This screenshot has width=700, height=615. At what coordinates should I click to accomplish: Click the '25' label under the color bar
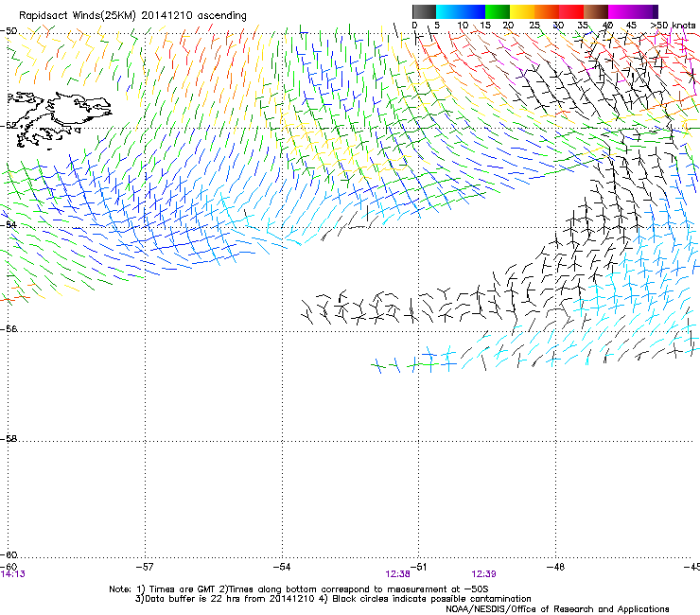tap(534, 26)
